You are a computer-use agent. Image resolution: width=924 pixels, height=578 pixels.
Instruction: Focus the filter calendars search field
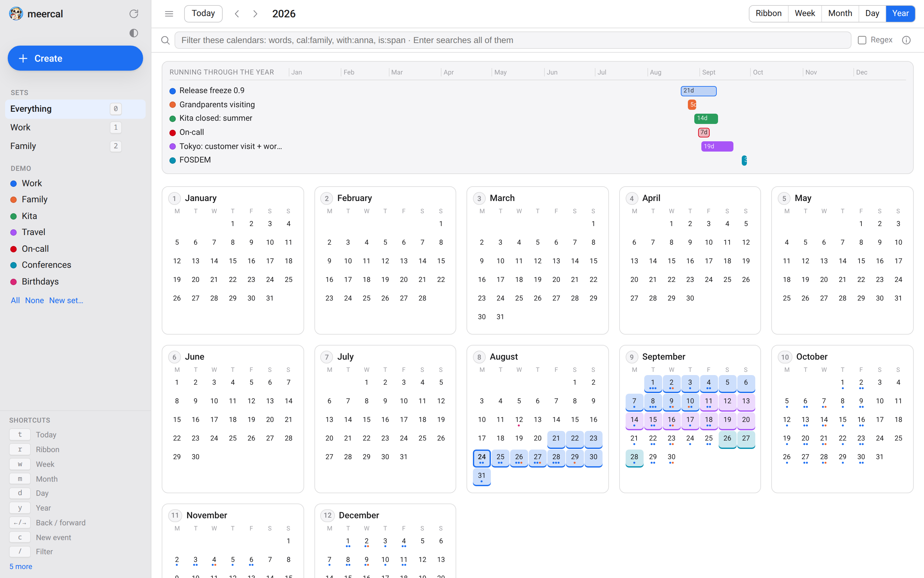pyautogui.click(x=512, y=40)
